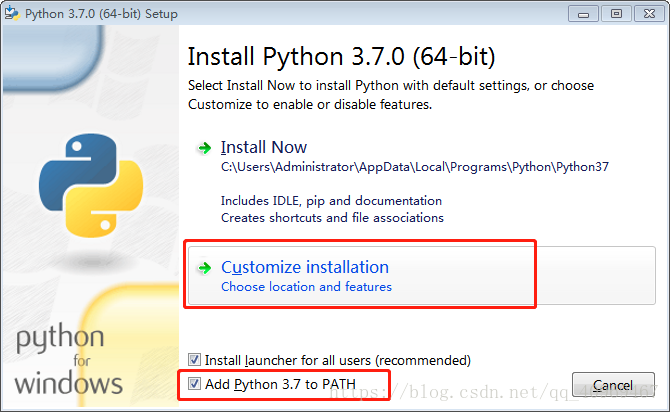Click the "Choose location and features" subtitle
This screenshot has width=670, height=412.
coord(306,287)
